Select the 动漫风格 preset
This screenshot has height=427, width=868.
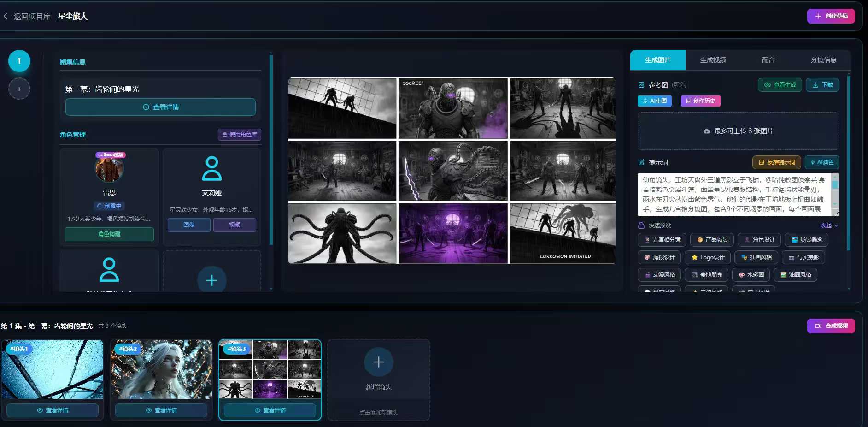tap(660, 275)
